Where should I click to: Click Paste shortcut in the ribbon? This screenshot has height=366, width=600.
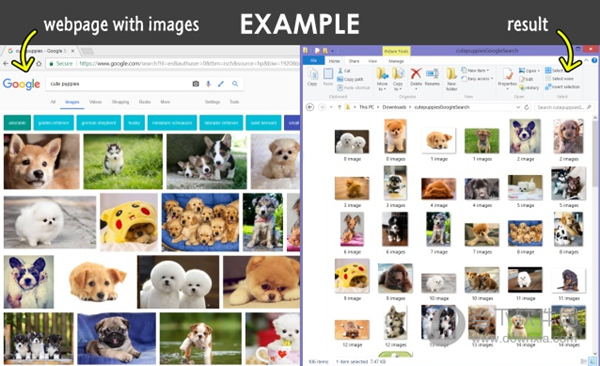tap(354, 87)
